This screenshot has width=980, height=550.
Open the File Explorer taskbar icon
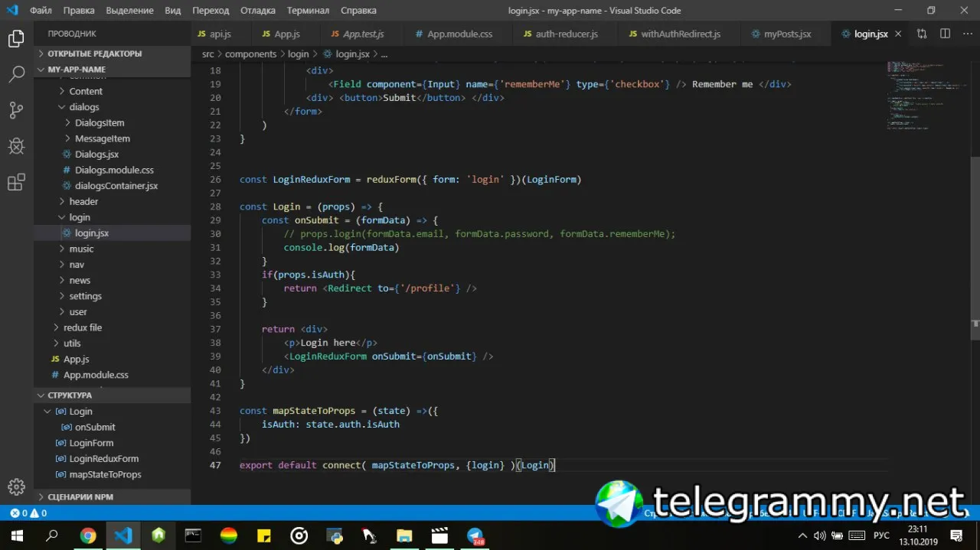[404, 535]
